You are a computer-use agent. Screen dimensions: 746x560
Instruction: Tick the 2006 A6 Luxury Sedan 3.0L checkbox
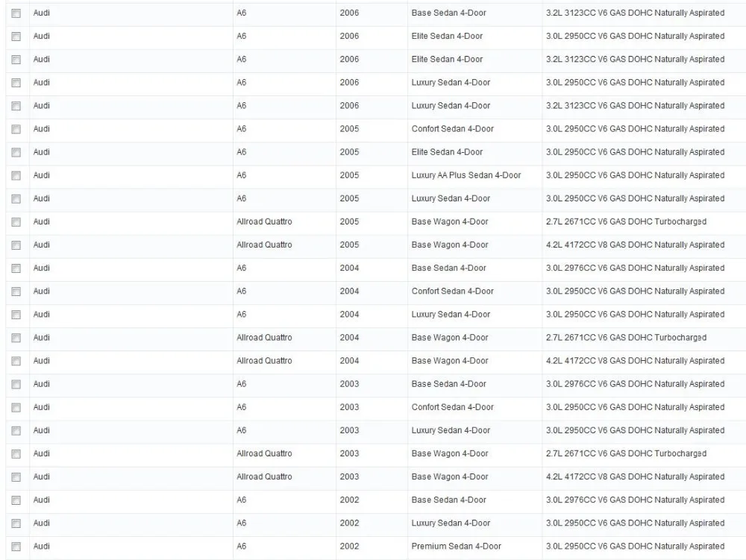pyautogui.click(x=16, y=83)
